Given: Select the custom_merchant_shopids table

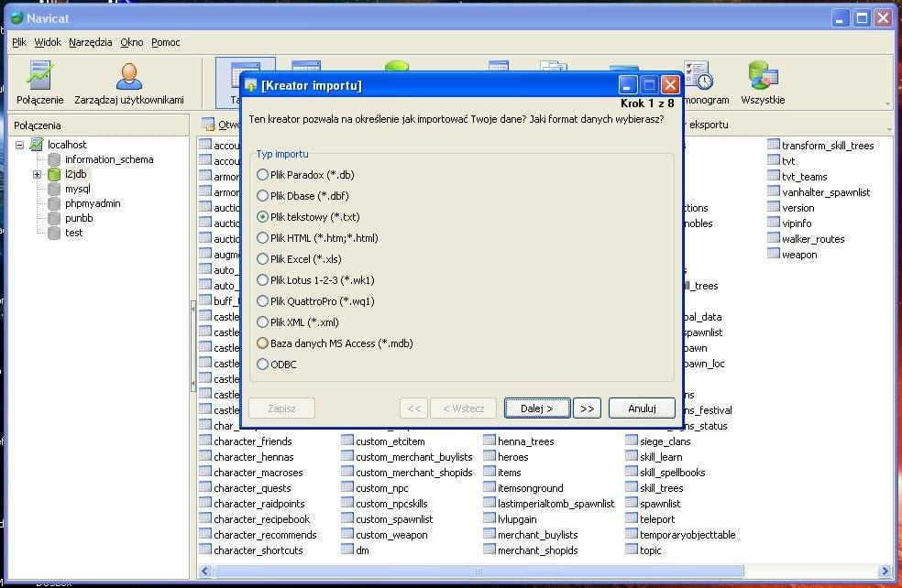Looking at the screenshot, I should coord(414,473).
